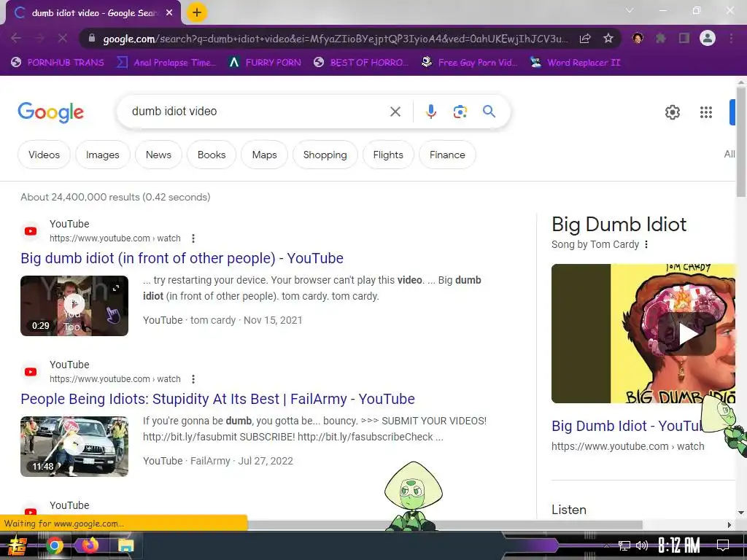This screenshot has width=747, height=560.
Task: Open the 8:12 AM clock
Action: point(679,545)
